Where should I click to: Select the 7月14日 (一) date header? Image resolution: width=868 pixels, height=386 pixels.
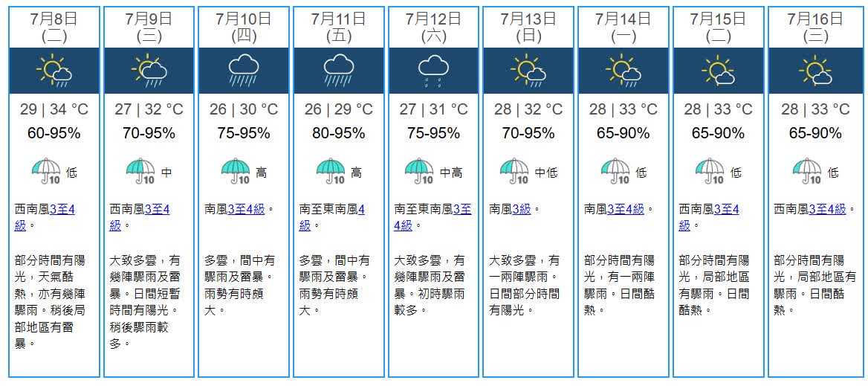pyautogui.click(x=624, y=27)
